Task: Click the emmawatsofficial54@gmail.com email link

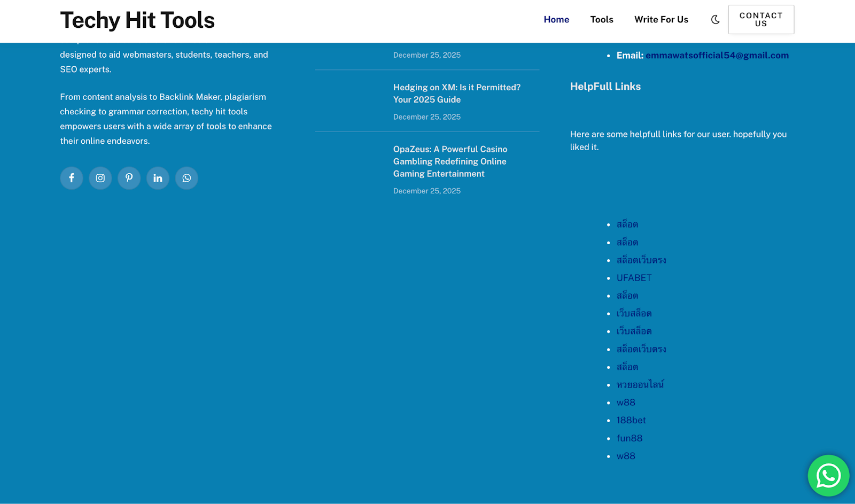Action: pos(717,56)
